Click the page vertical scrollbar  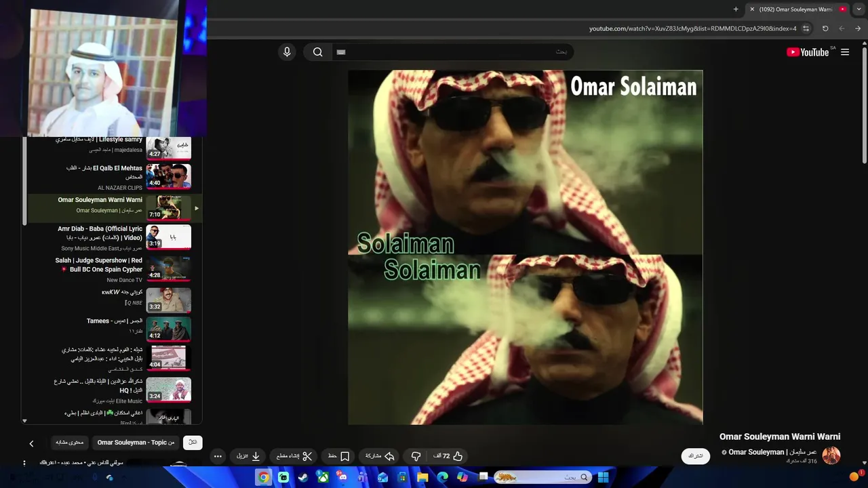coord(864,105)
